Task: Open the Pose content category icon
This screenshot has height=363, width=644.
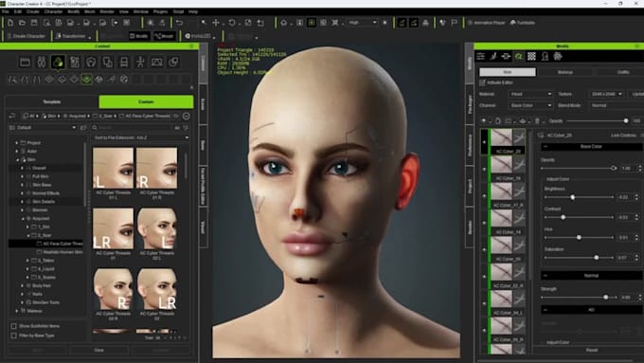Action: coord(140,62)
